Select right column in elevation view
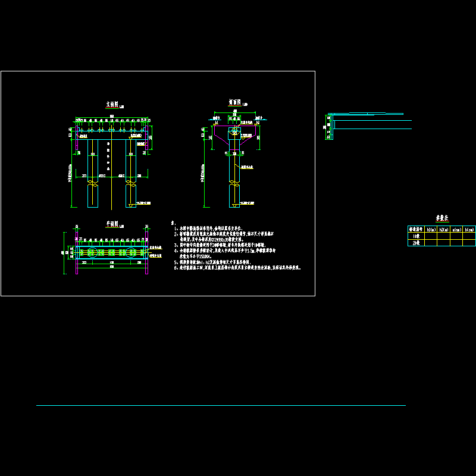This screenshot has height=476, width=476. pos(131,173)
